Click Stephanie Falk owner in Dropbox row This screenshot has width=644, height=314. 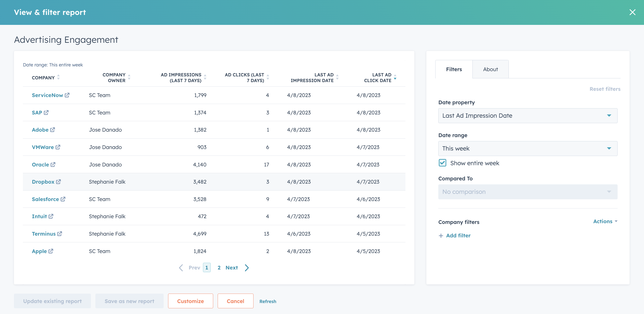click(107, 182)
